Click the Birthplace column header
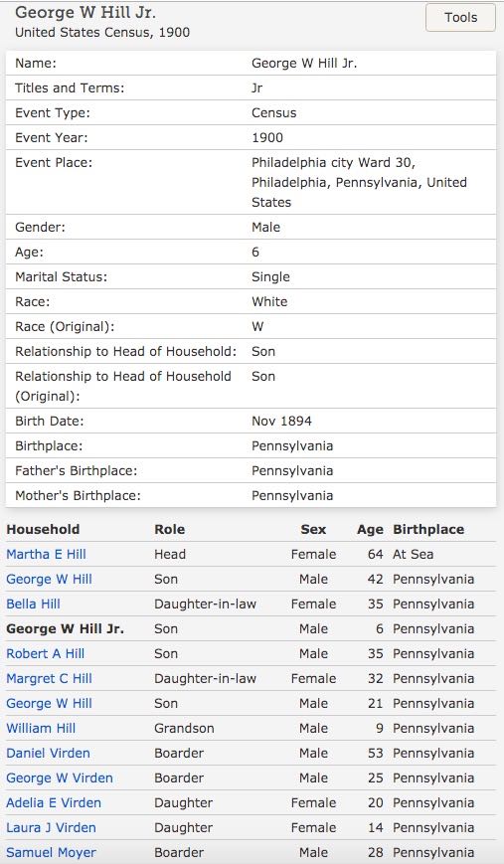The width and height of the screenshot is (504, 864). pos(428,530)
